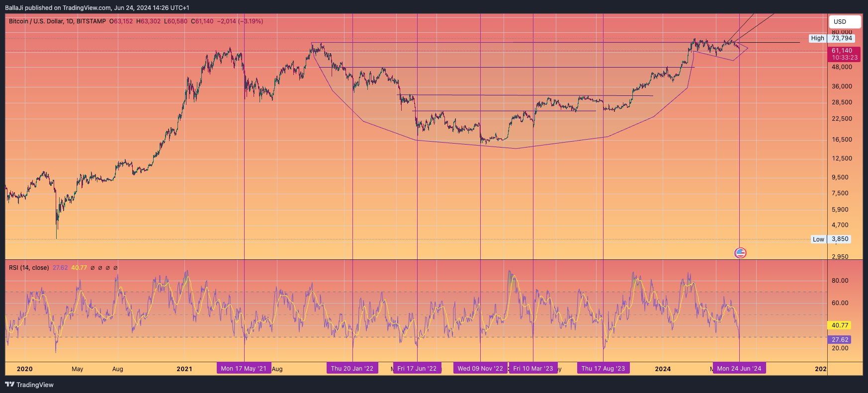Click the 48,000 price axis label
The height and width of the screenshot is (393, 868).
(842, 67)
